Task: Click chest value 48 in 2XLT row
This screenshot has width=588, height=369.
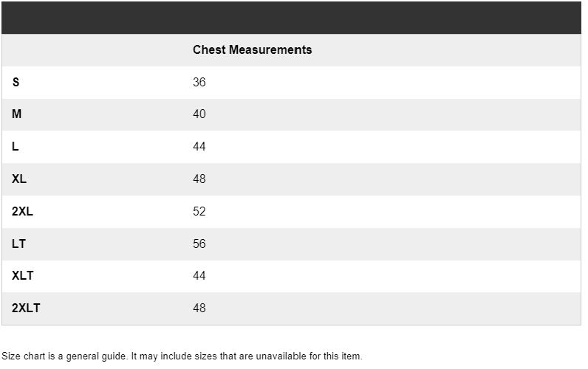Action: tap(199, 308)
